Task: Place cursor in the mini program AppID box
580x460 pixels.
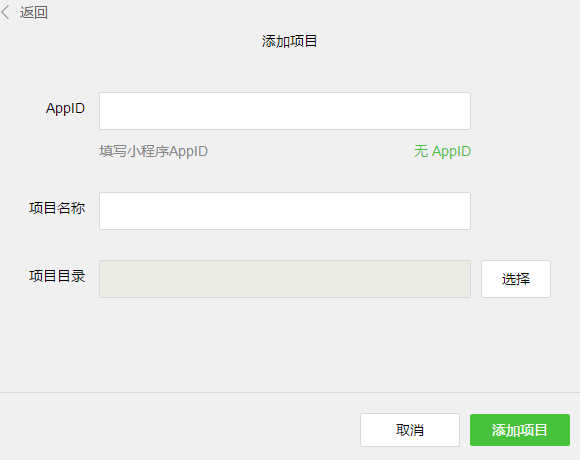Action: [285, 111]
